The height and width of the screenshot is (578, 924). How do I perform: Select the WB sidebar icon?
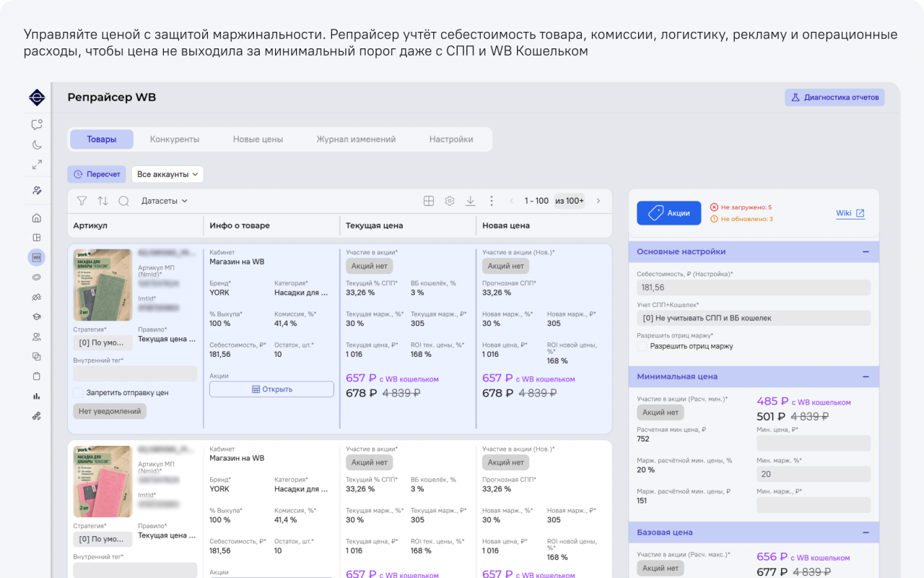[37, 257]
